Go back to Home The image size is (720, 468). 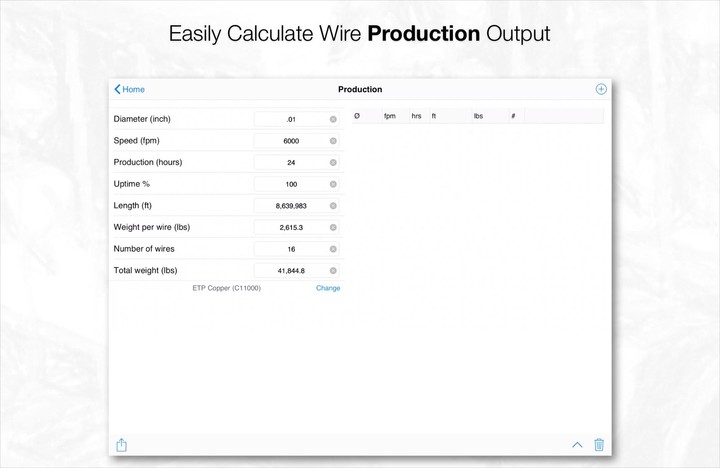click(x=130, y=89)
